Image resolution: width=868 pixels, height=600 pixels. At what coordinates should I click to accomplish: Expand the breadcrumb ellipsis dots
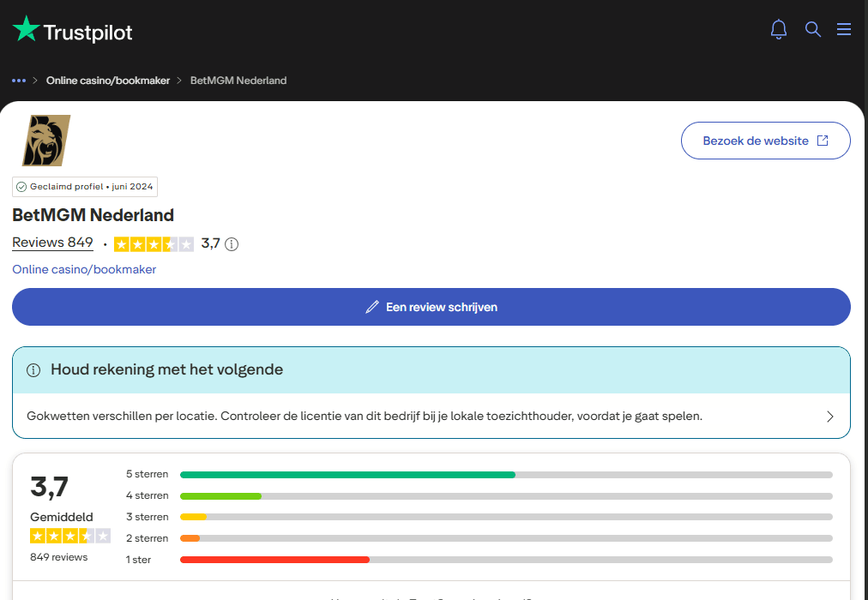coord(19,81)
